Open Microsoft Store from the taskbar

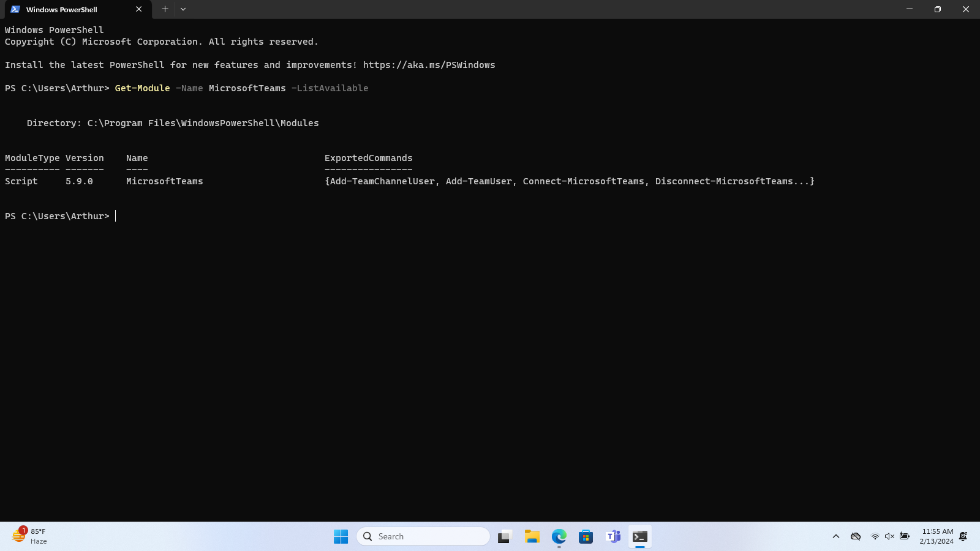586,536
